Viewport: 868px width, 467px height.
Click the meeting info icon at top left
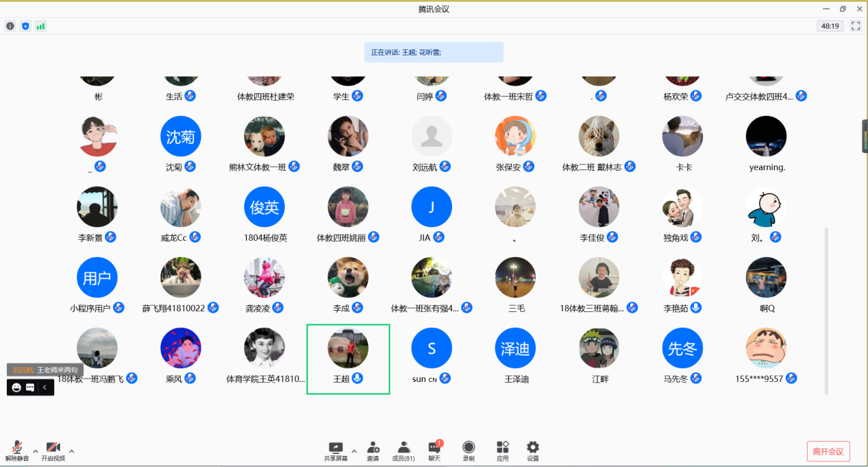(x=10, y=26)
